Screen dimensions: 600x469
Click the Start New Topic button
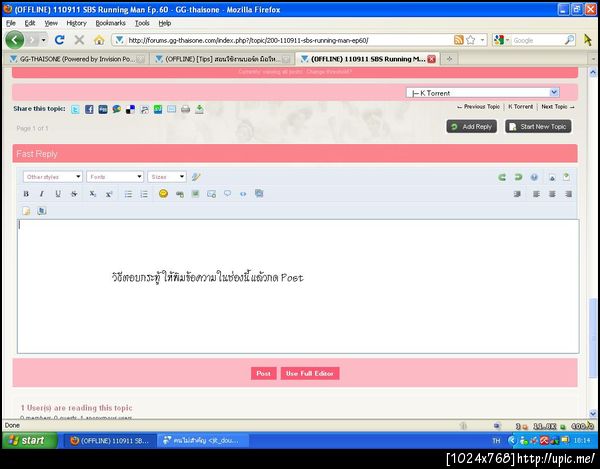538,127
